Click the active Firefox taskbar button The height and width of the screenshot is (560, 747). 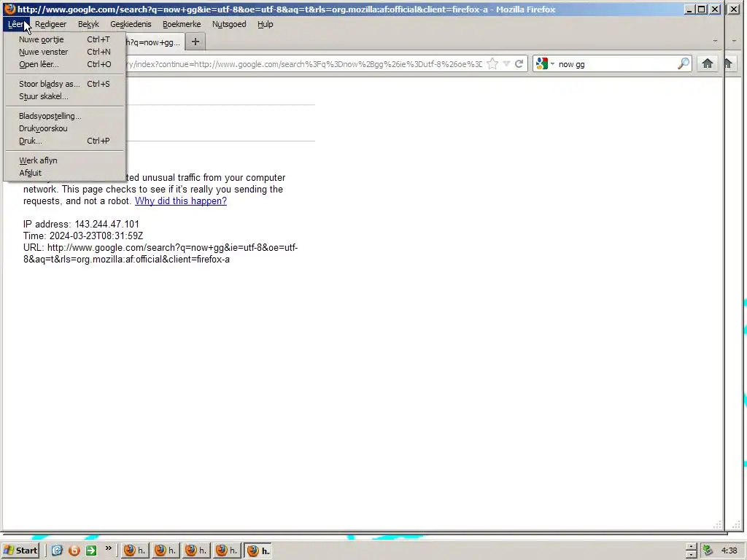pyautogui.click(x=258, y=551)
